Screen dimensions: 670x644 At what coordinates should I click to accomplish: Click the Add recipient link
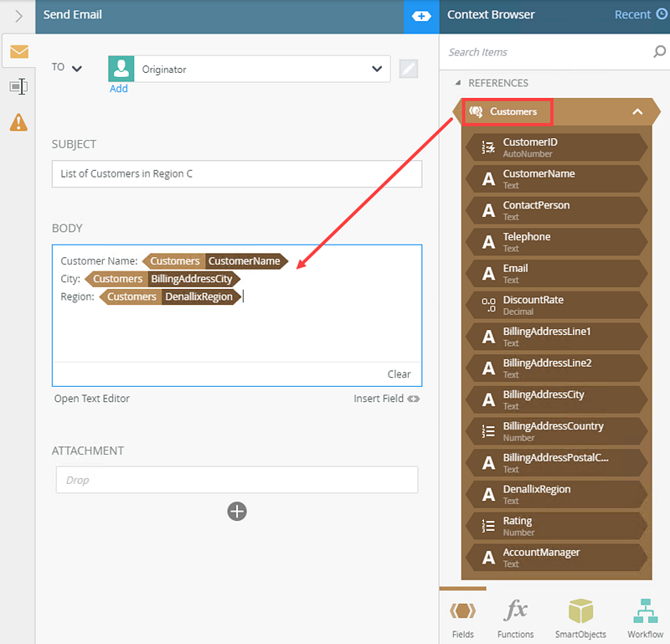(x=119, y=88)
